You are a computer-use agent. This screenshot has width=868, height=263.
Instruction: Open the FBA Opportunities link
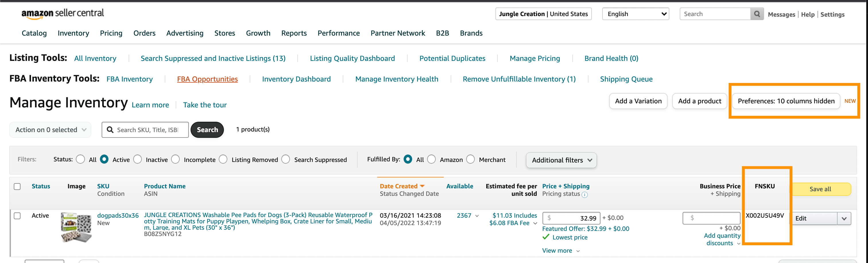point(208,79)
